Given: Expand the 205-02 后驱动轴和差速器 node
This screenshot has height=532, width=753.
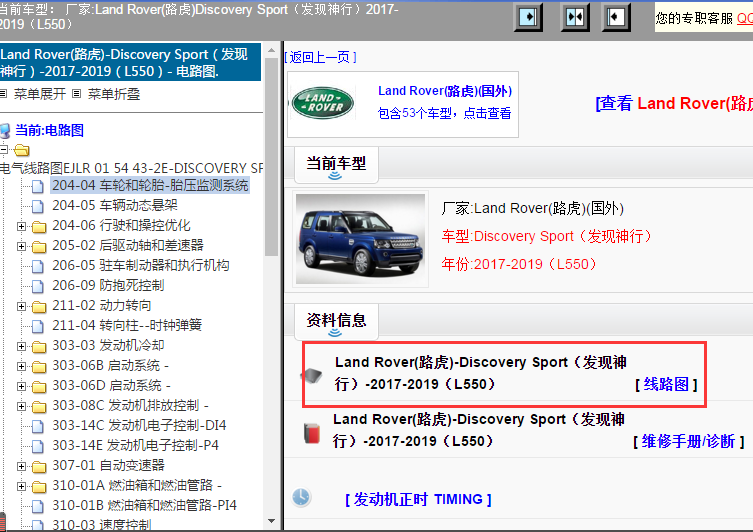Looking at the screenshot, I should 21,246.
